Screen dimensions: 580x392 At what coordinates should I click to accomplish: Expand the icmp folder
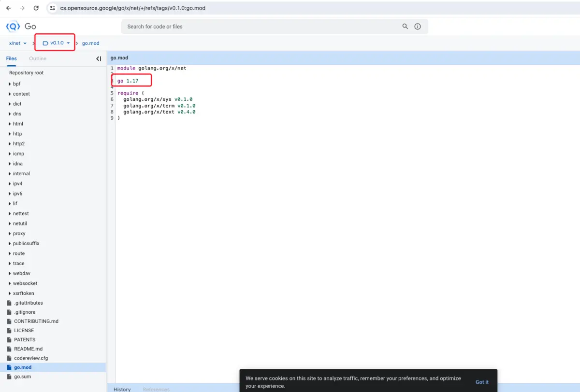10,154
